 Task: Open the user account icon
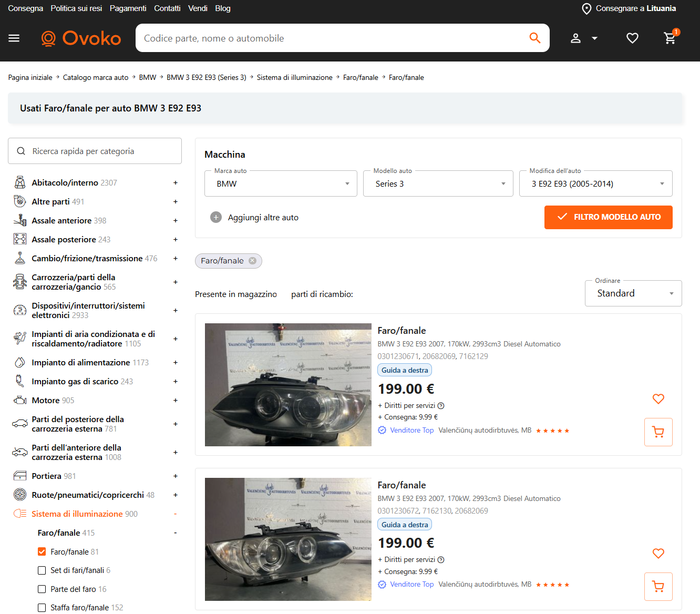point(576,38)
